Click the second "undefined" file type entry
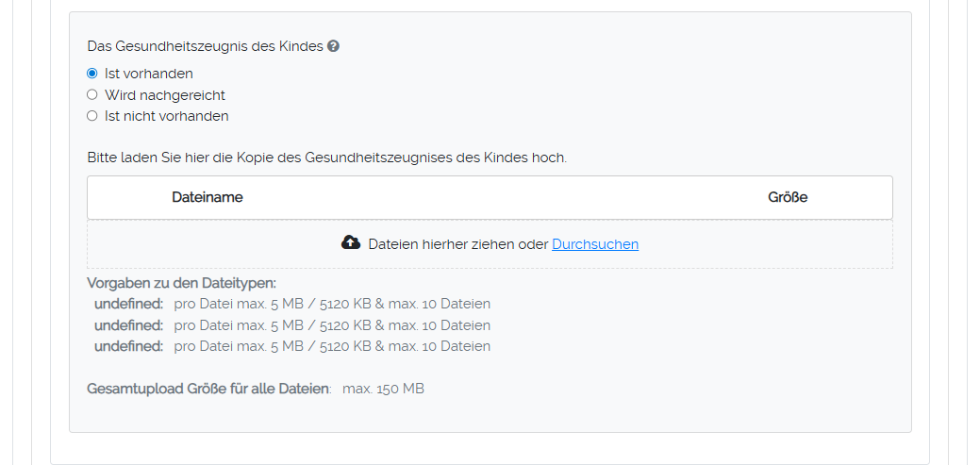 pyautogui.click(x=129, y=325)
